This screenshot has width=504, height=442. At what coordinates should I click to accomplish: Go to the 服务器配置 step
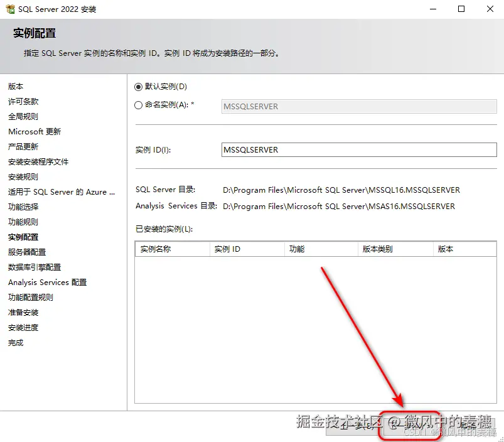point(27,252)
